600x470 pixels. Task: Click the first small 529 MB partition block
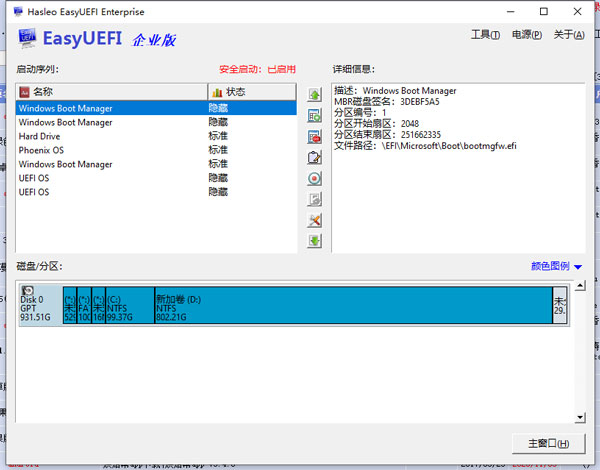[70, 305]
